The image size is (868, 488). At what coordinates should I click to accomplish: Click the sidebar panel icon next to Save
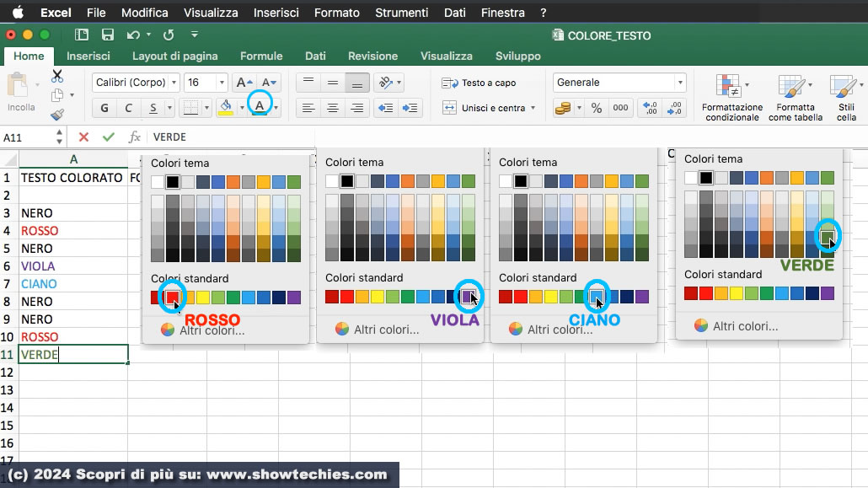click(x=82, y=35)
